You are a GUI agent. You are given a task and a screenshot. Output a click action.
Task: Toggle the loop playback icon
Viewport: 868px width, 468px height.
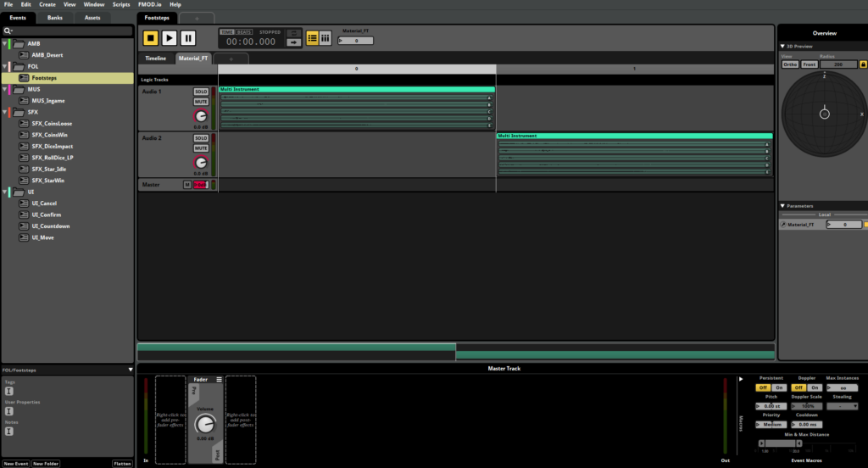pyautogui.click(x=293, y=33)
